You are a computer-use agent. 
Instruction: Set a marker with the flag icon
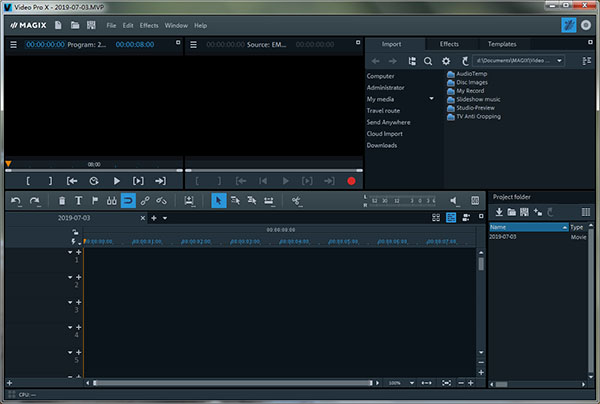pyautogui.click(x=95, y=200)
